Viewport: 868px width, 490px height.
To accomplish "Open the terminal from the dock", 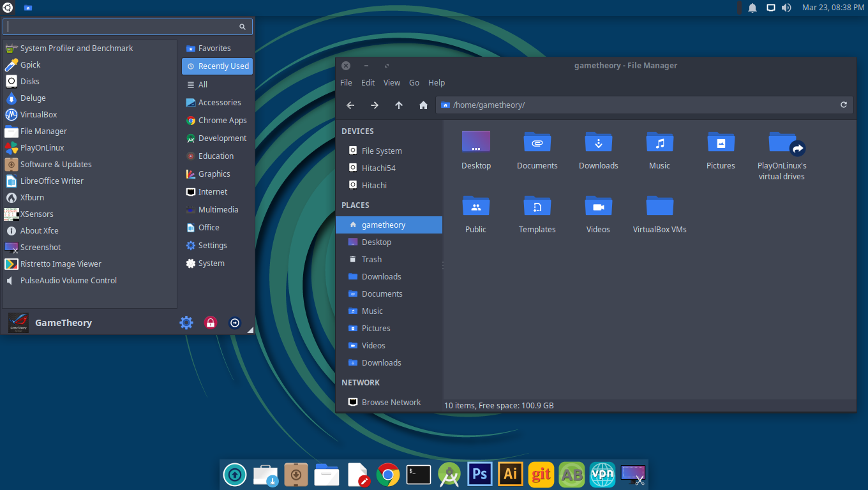I will coord(419,475).
